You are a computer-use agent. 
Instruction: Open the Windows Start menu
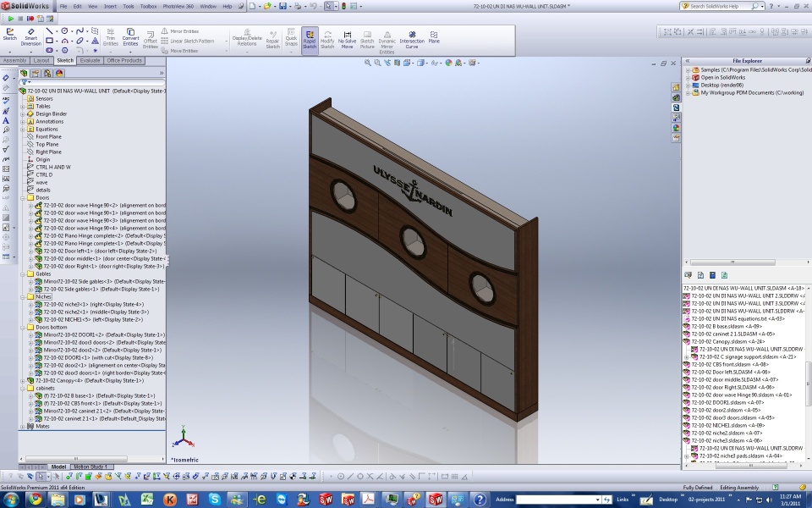[x=11, y=500]
